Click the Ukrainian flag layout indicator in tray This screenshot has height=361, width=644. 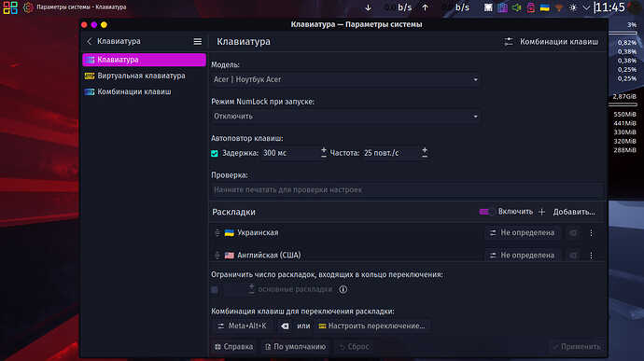click(545, 7)
